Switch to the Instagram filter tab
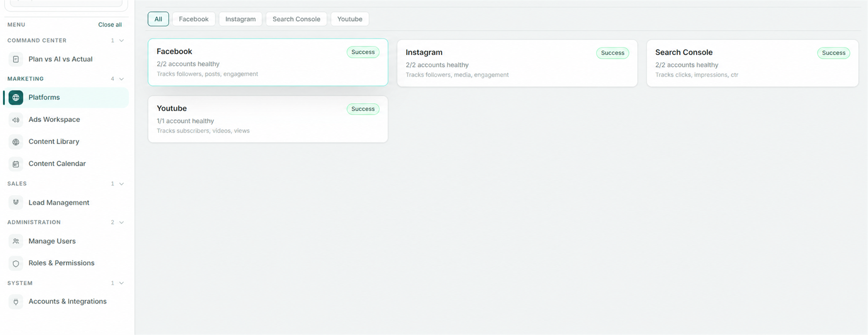868x335 pixels. click(241, 19)
